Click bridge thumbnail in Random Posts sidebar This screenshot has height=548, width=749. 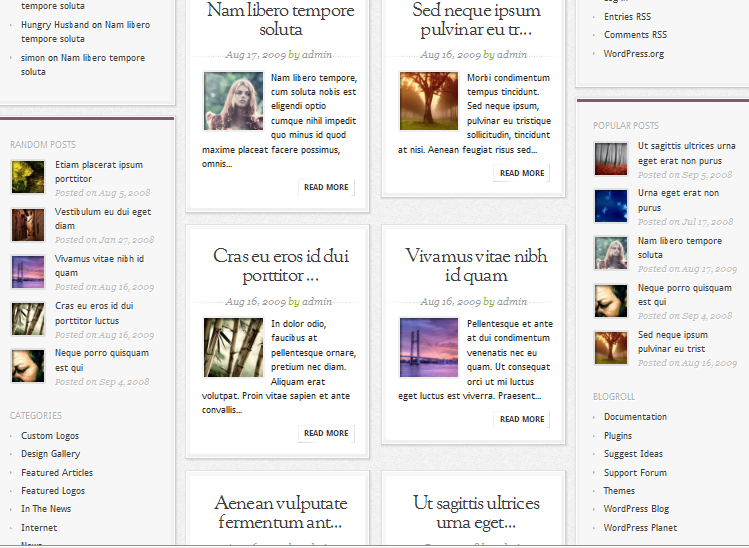[28, 272]
